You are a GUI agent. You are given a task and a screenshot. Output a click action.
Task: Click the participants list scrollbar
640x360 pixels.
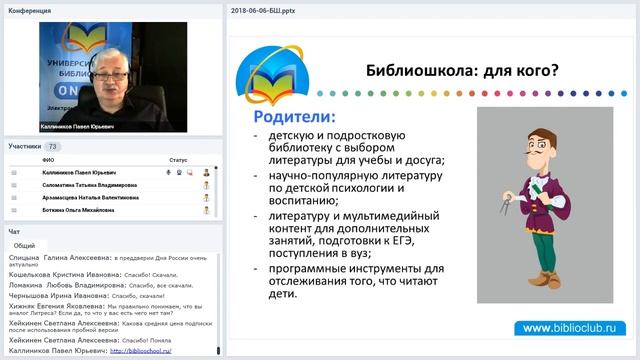pos(216,192)
